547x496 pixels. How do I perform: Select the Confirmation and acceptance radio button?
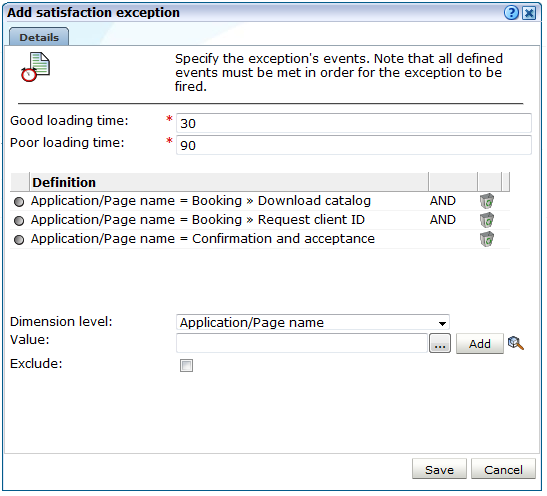19,240
